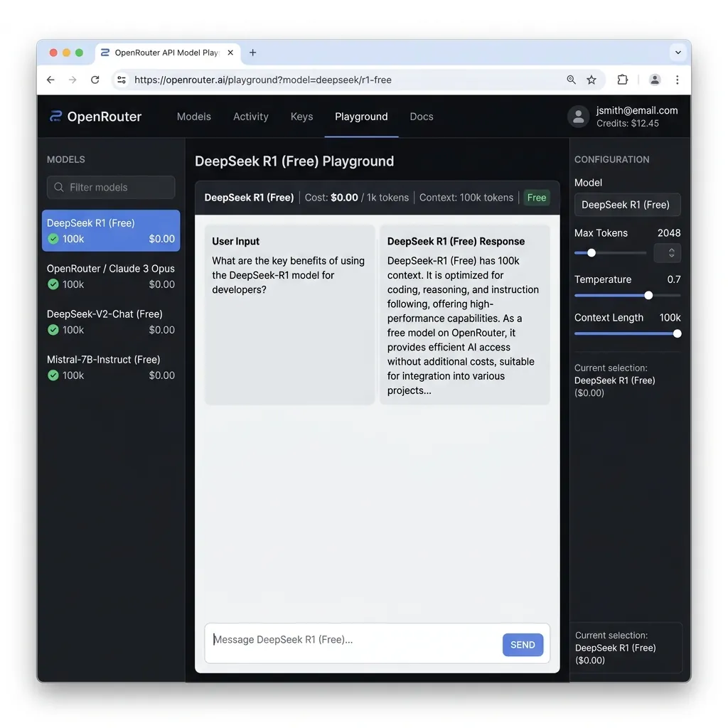
Task: Click the browser forward arrow
Action: (x=73, y=80)
